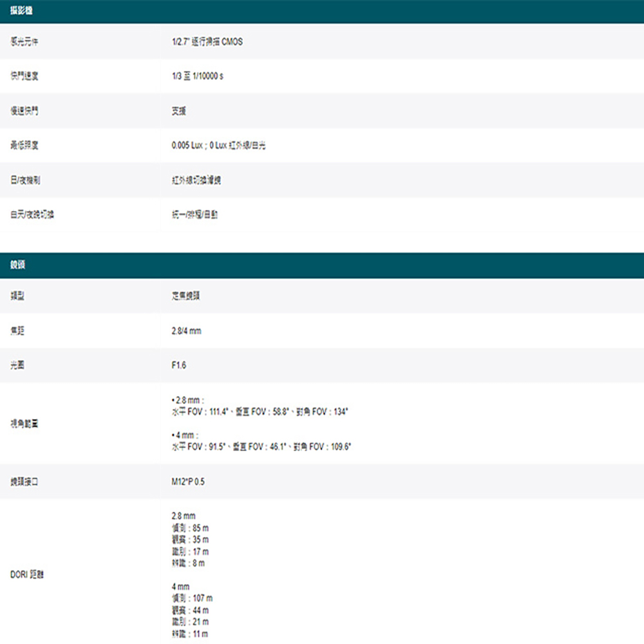The image size is (644, 644).
Task: Select the 最低照度 row label
Action: click(x=24, y=145)
